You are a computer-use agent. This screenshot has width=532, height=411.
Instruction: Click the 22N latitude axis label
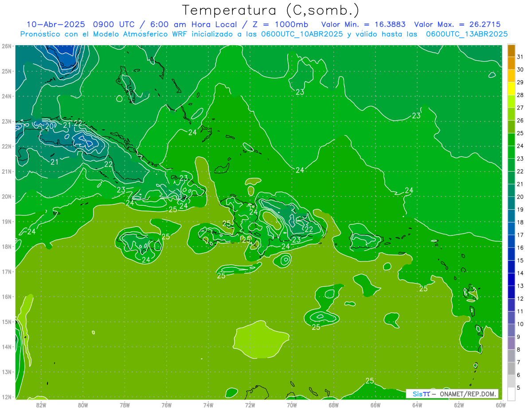click(x=7, y=146)
